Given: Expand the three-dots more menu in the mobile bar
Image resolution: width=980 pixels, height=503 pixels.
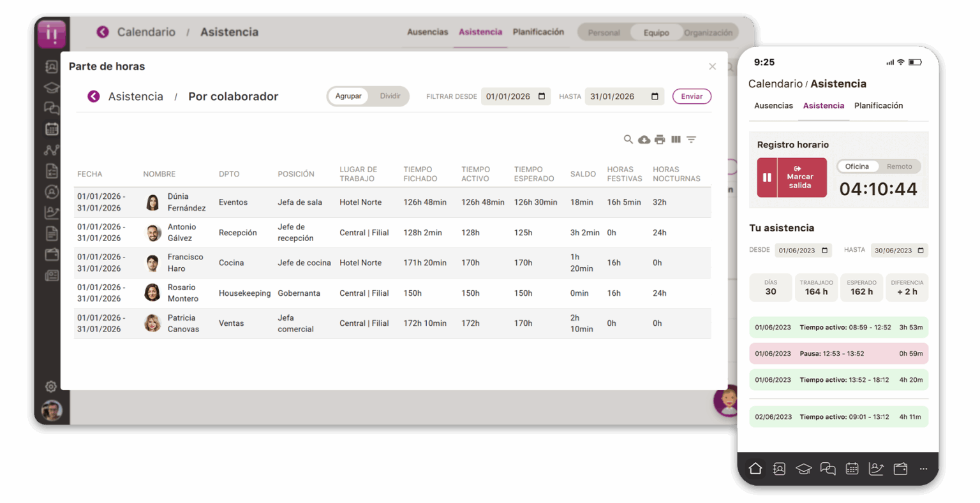Looking at the screenshot, I should click(923, 469).
